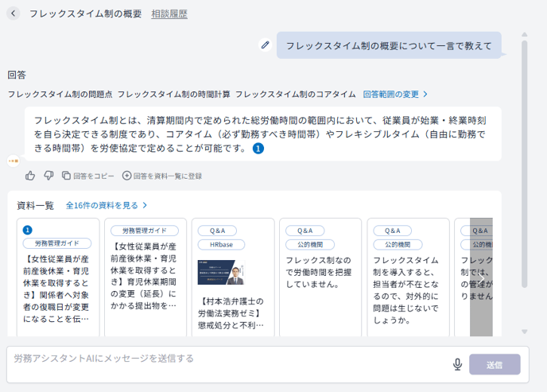Click the topic フレックスタイム制の時間計算
Image resolution: width=547 pixels, height=392 pixels.
(x=174, y=94)
